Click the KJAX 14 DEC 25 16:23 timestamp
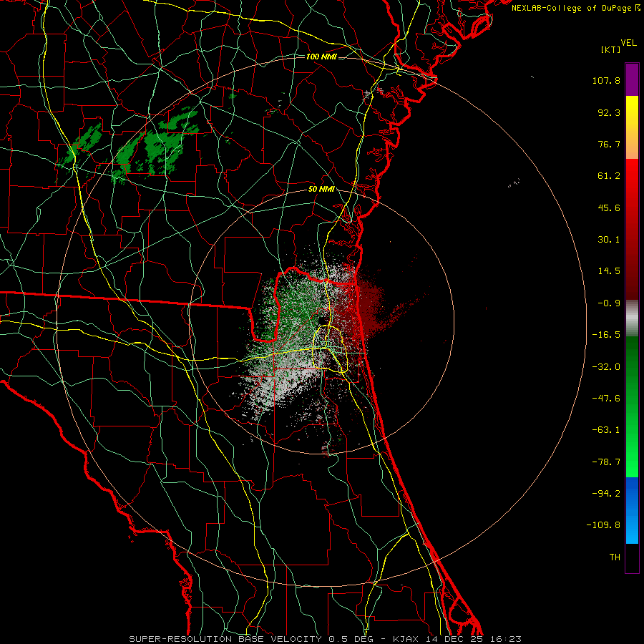This screenshot has width=644, height=644. click(457, 639)
